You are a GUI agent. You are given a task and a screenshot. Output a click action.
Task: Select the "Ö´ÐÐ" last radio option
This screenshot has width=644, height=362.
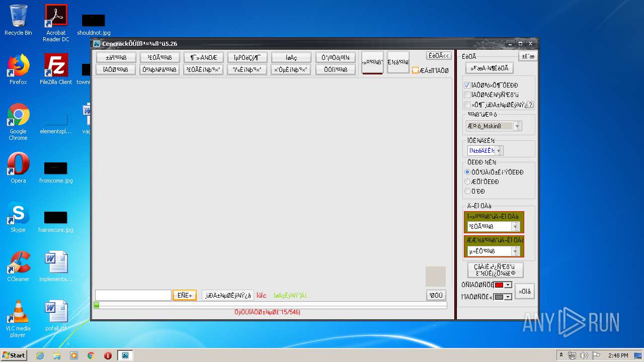467,191
